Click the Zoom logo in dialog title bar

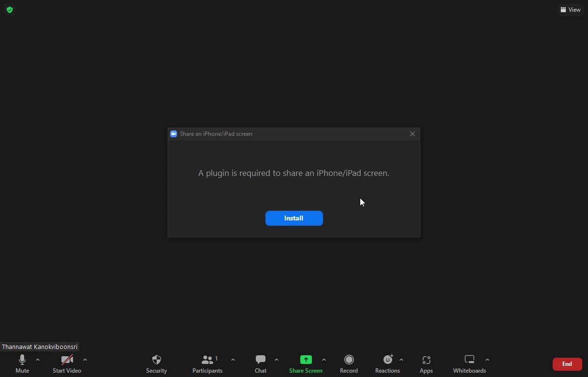pos(174,134)
